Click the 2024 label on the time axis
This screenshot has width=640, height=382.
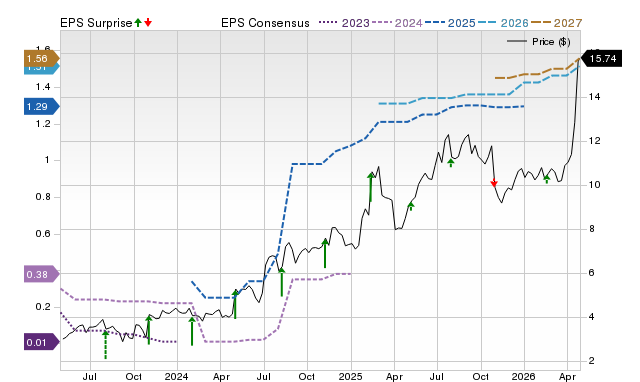[x=176, y=376]
